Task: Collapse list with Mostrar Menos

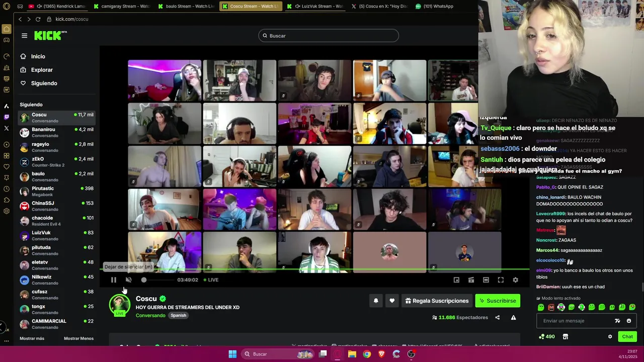Action: pos(78,338)
